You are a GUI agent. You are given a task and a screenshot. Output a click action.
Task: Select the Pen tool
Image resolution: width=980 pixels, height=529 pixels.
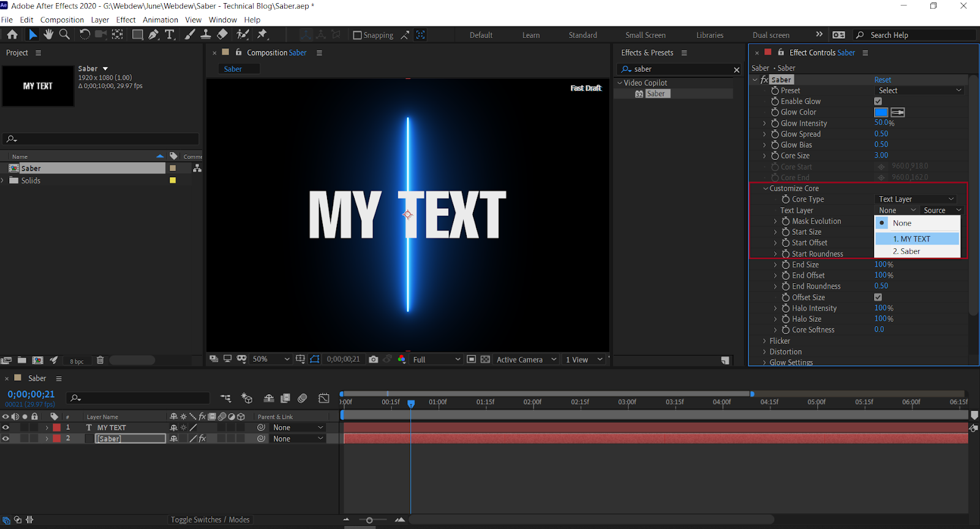pos(154,35)
